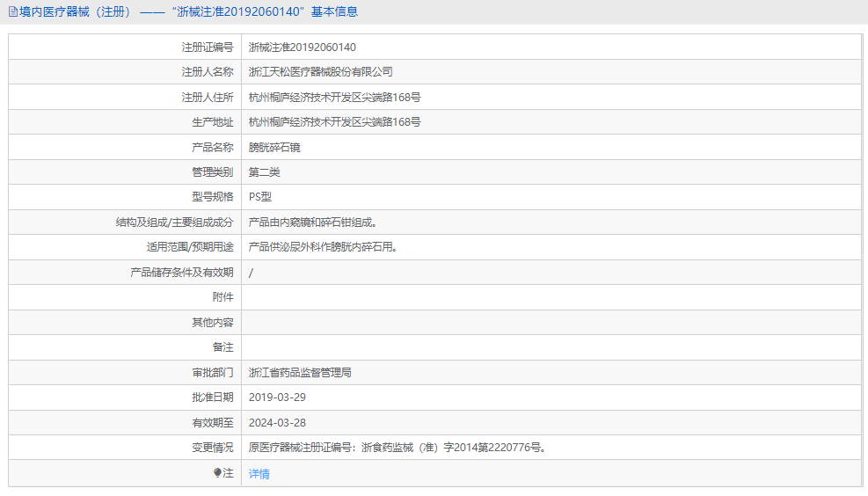Click the 结构及组成/主要组成成分 label

coord(174,222)
